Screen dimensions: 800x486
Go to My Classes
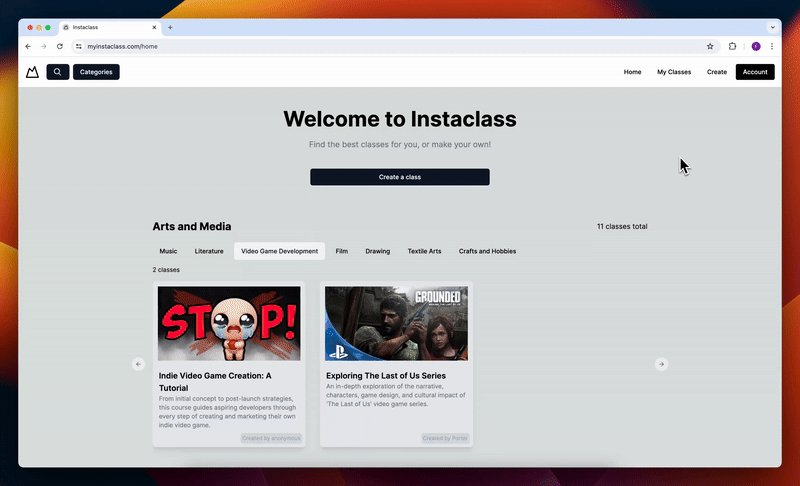tap(674, 72)
